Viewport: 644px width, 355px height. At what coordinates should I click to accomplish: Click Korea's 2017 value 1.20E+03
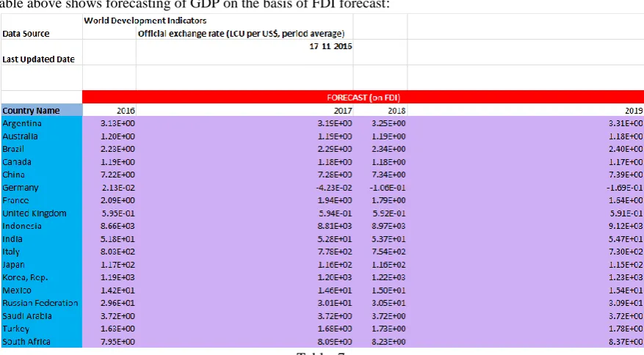(x=335, y=277)
